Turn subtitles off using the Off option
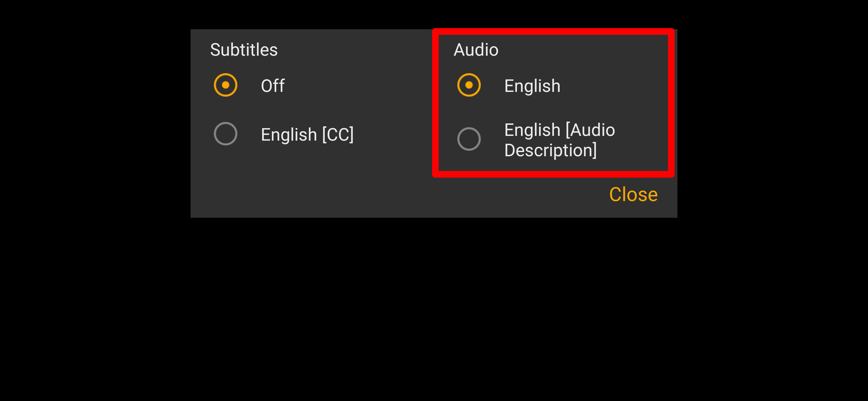868x401 pixels. 226,85
